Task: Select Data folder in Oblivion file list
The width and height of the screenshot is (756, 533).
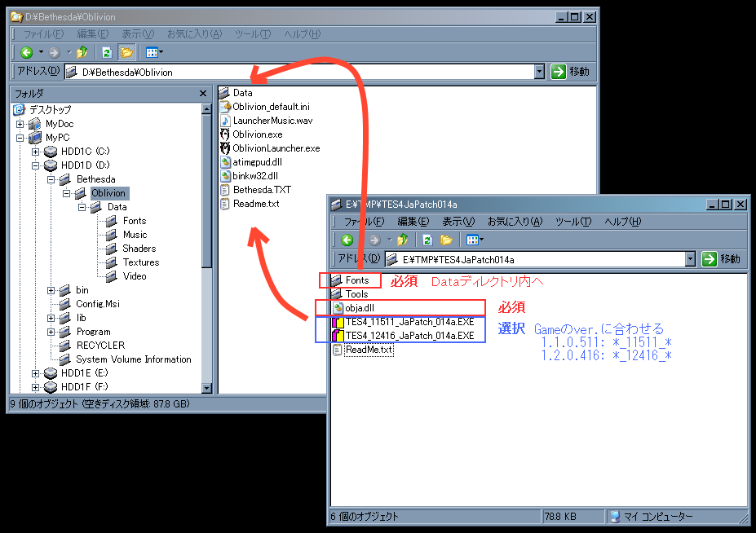Action: click(x=237, y=93)
